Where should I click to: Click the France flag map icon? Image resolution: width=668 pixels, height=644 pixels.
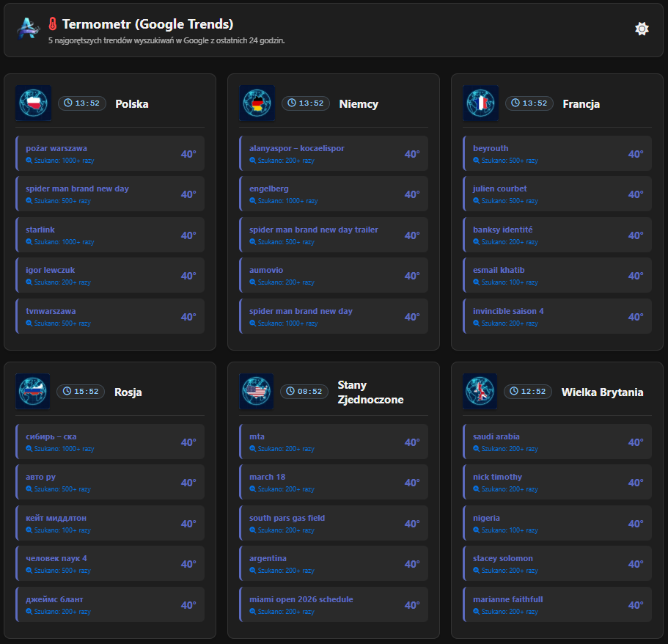tap(481, 103)
